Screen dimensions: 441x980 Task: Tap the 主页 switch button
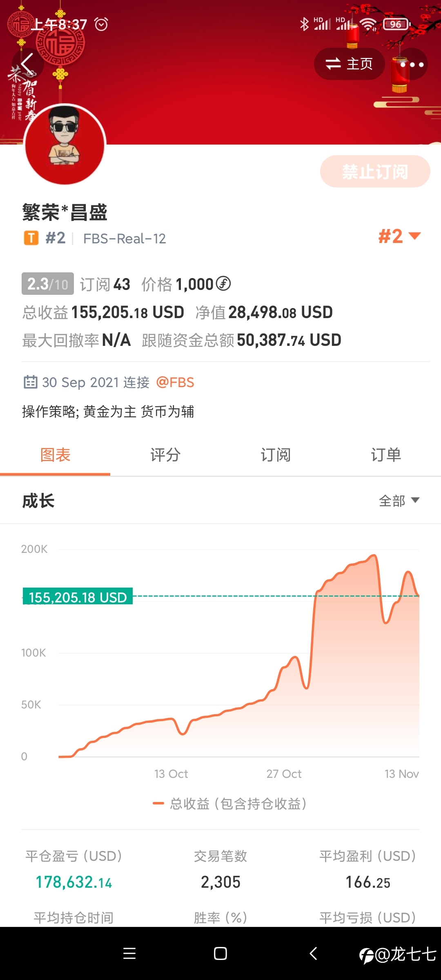[349, 64]
